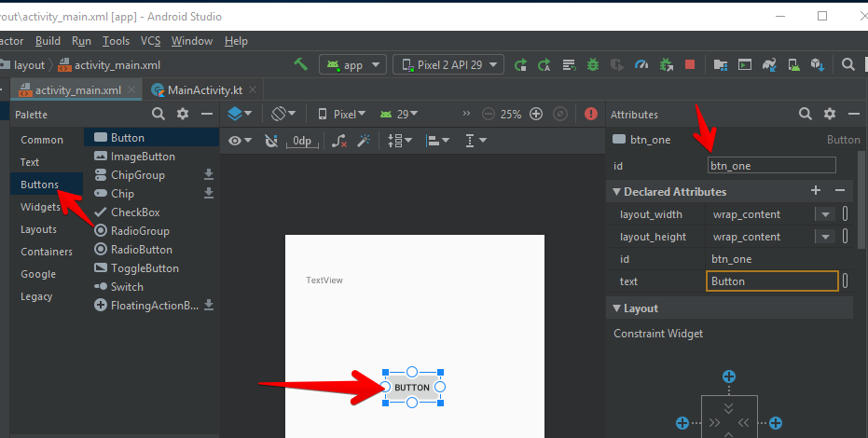Click the Clear Constraints icon

pos(339,141)
